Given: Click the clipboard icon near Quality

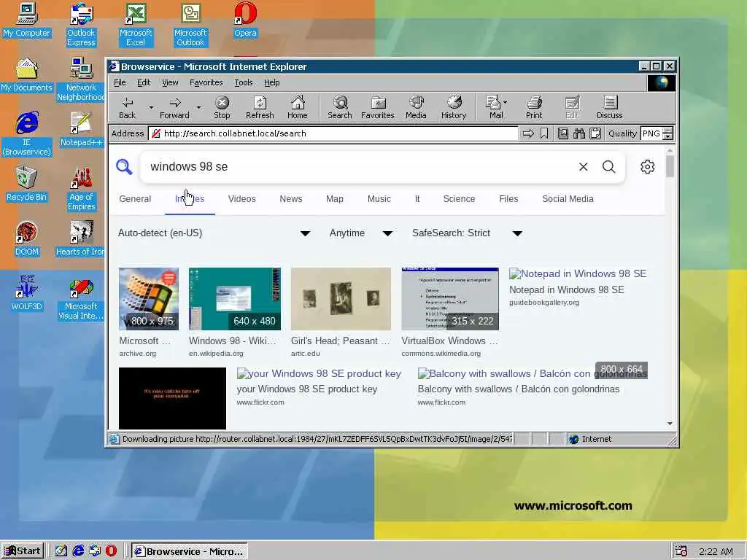Looking at the screenshot, I should click(595, 134).
